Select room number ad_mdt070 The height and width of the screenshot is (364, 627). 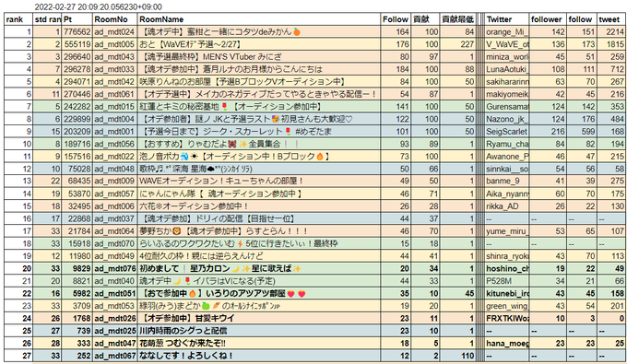(x=114, y=243)
